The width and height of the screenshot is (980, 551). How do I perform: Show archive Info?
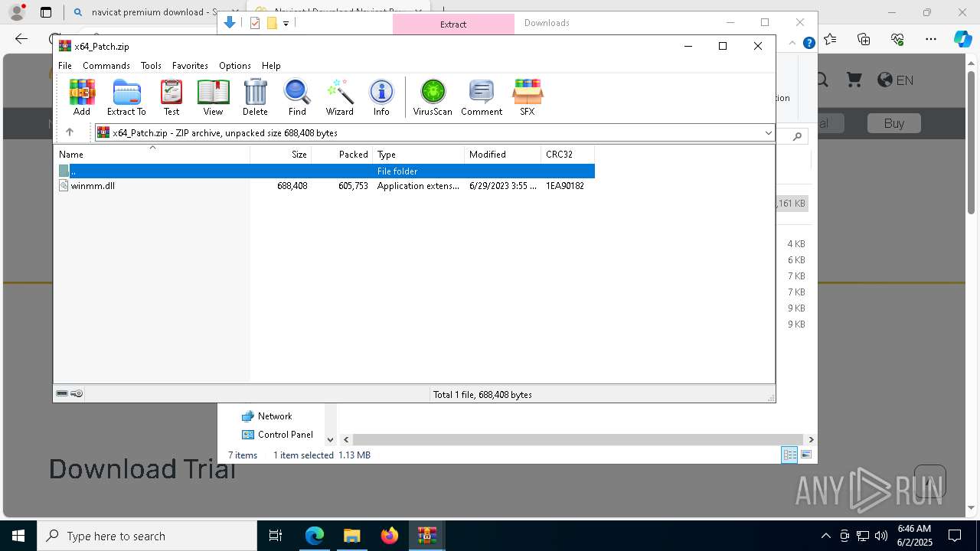tap(381, 97)
